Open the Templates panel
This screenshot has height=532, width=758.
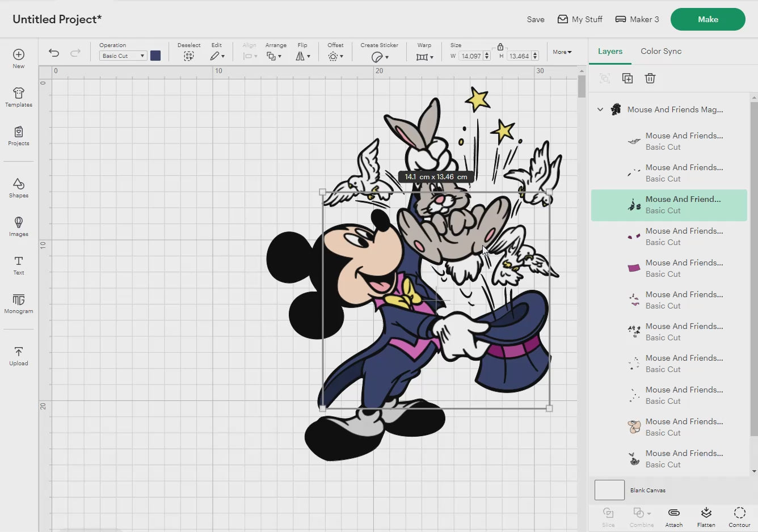click(19, 97)
